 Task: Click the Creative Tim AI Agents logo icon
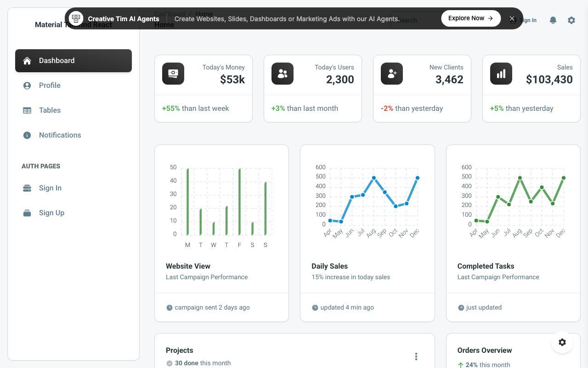click(x=76, y=18)
